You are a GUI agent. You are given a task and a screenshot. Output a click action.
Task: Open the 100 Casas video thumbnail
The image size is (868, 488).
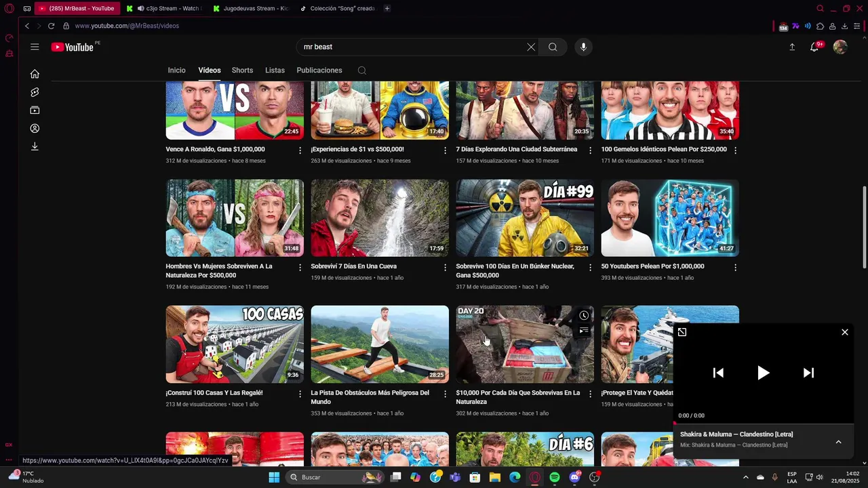pyautogui.click(x=235, y=344)
